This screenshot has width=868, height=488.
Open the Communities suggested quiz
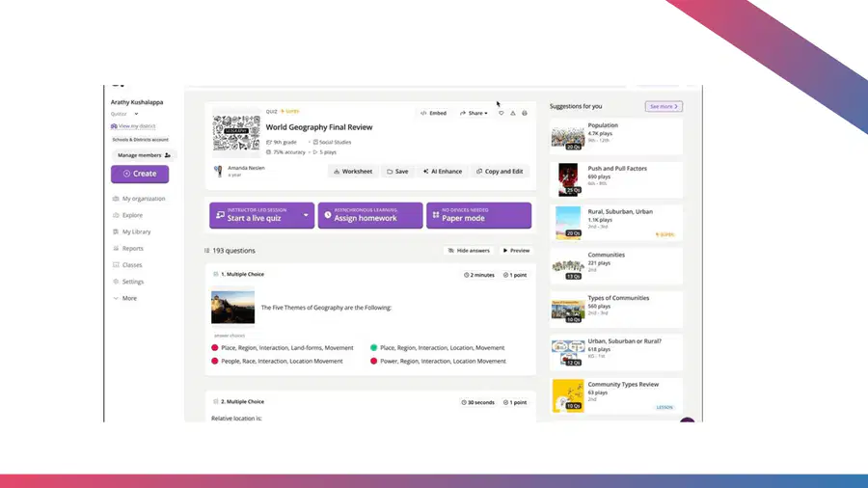click(x=616, y=265)
